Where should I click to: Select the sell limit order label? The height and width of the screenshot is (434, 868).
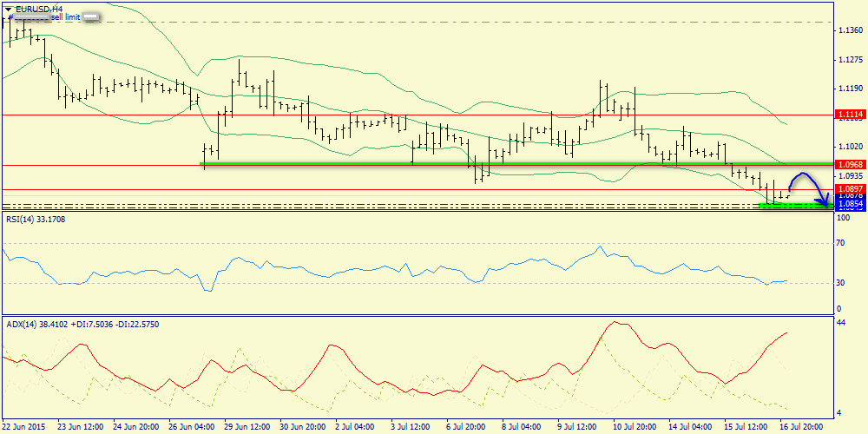(65, 17)
